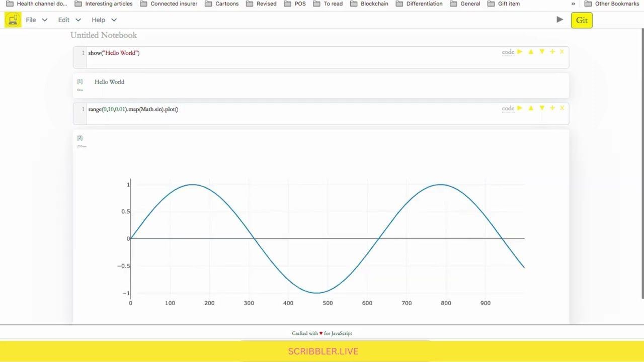The width and height of the screenshot is (644, 362).
Task: Expand the Help menu chevron
Action: [114, 20]
